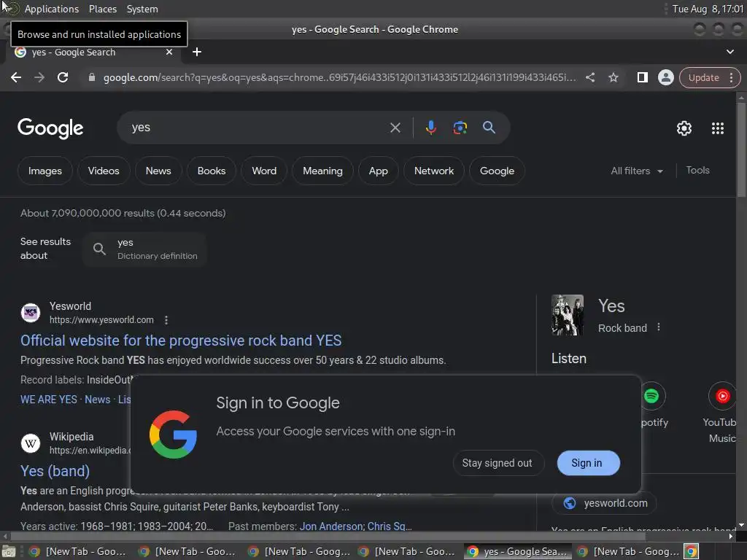The height and width of the screenshot is (560, 747).
Task: Listen on Spotify icon
Action: pyautogui.click(x=651, y=396)
